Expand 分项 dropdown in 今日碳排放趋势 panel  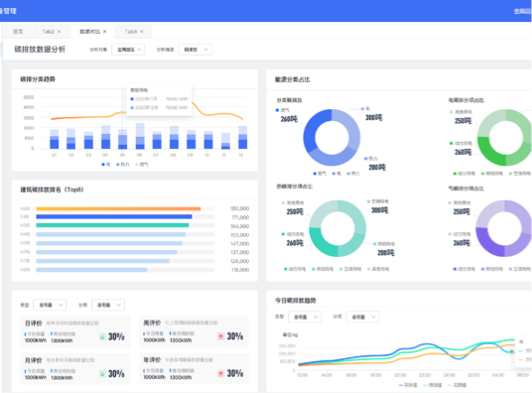click(362, 317)
